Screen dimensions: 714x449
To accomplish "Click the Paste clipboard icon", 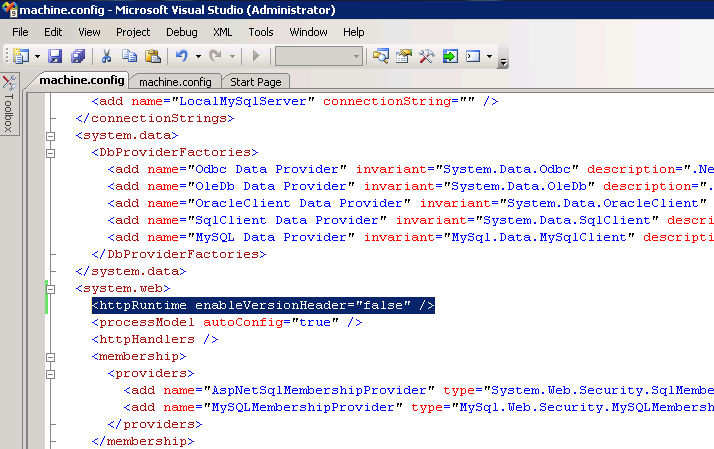I will (153, 56).
